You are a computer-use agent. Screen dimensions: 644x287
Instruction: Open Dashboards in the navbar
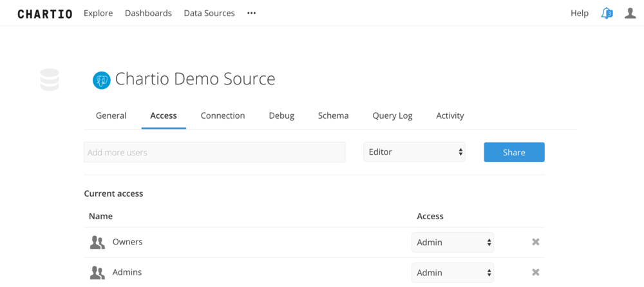click(148, 13)
